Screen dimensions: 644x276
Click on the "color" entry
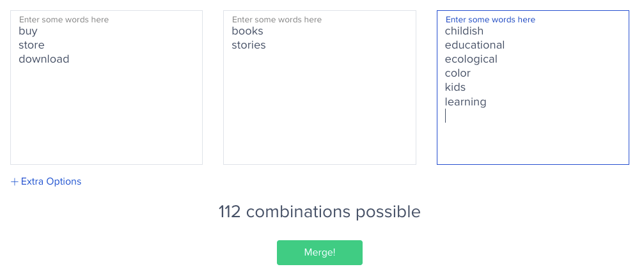coord(458,73)
